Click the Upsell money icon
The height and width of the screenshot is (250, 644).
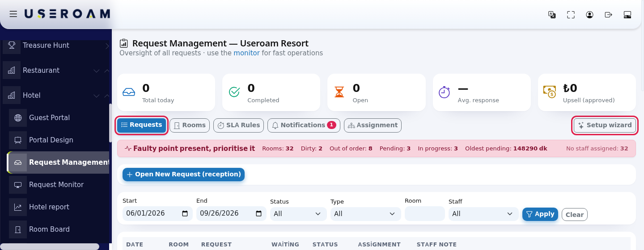tap(550, 92)
